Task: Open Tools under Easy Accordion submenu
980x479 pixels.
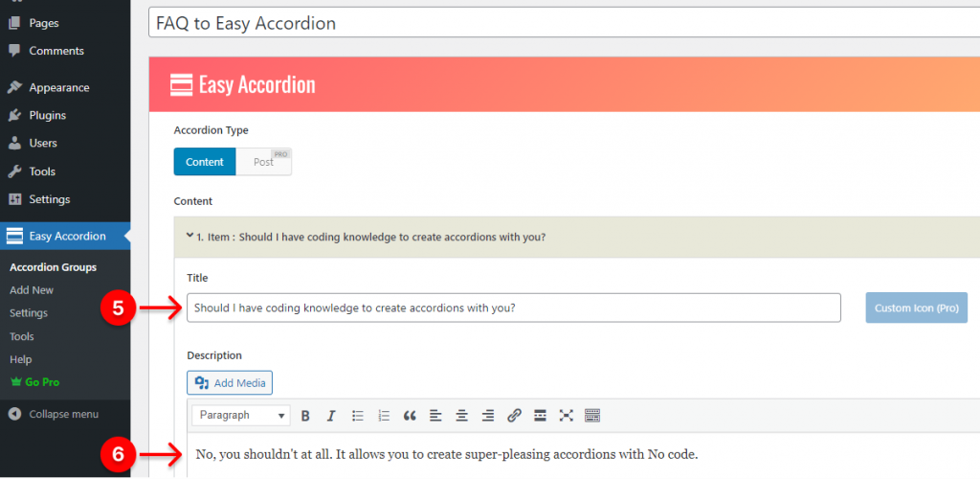Action: coord(22,336)
